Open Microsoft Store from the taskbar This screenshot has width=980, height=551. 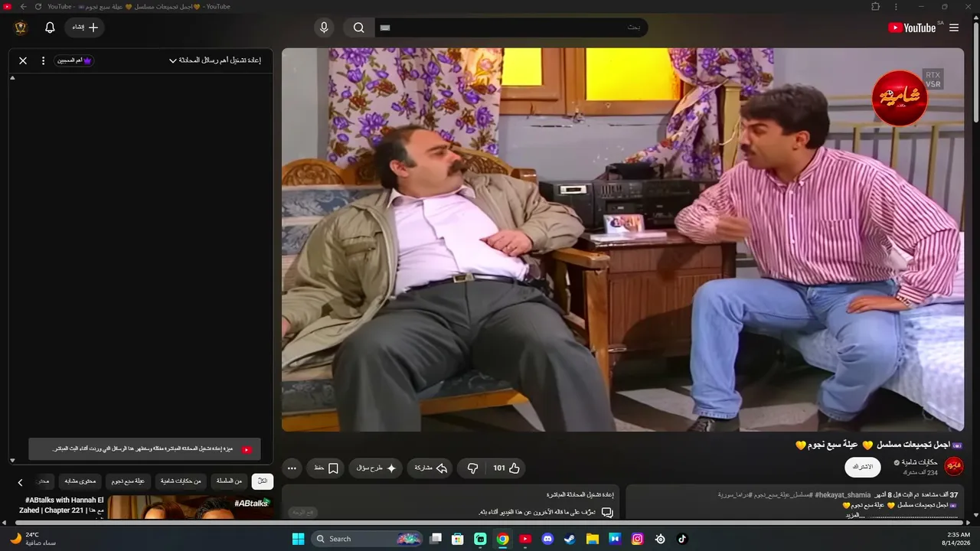[458, 539]
